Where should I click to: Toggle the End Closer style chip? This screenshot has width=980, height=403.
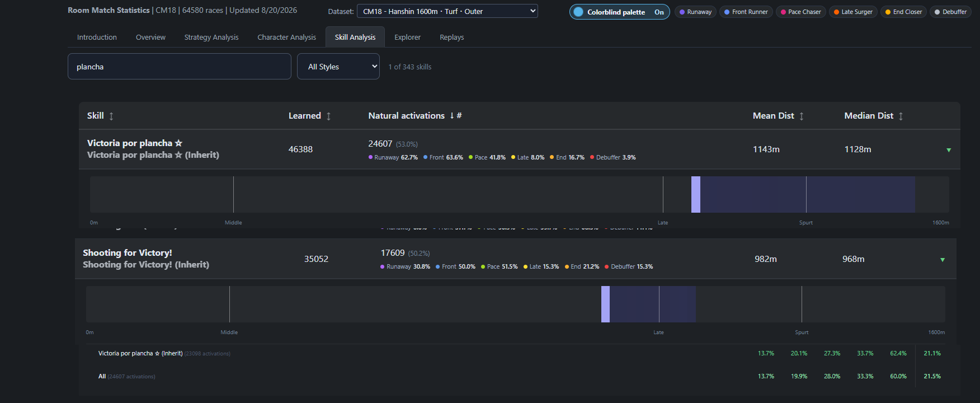904,12
